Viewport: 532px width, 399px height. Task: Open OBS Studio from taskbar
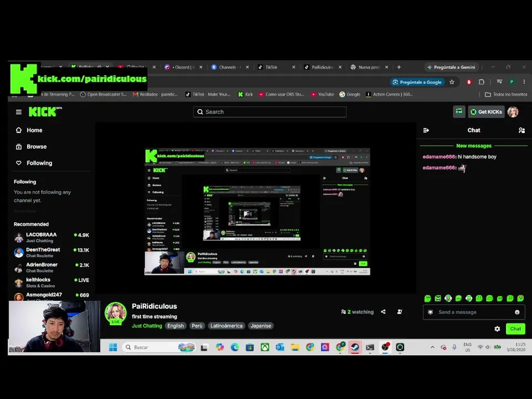coord(386,347)
